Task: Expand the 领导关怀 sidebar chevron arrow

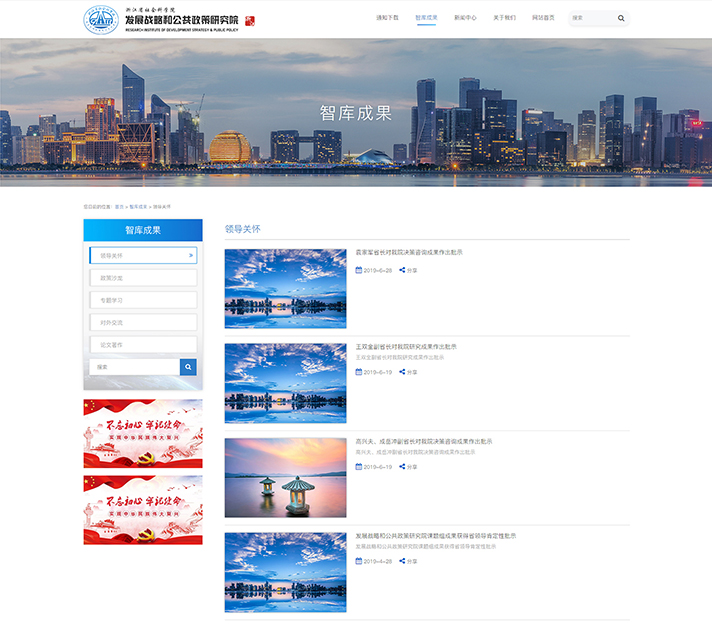Action: pos(190,256)
